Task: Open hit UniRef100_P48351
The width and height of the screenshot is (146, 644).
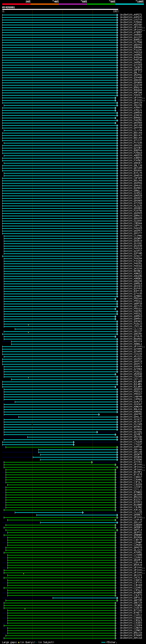Action: pyautogui.click(x=131, y=263)
